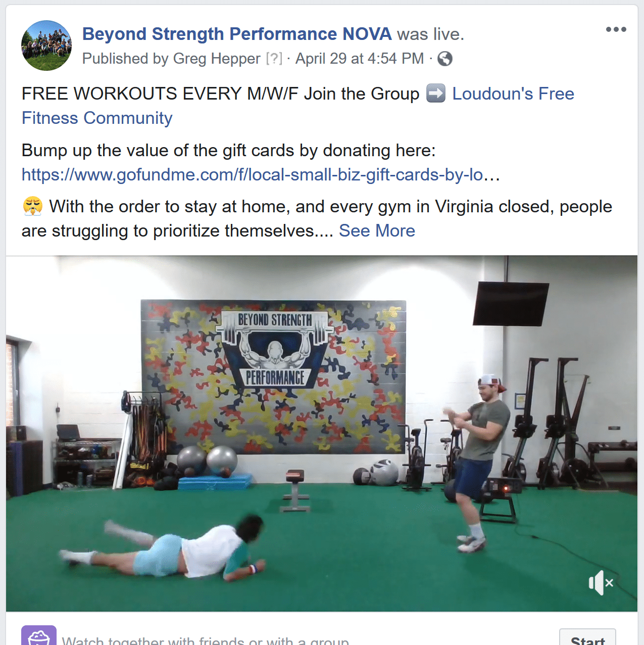The image size is (644, 645).
Task: Open the post options three-dot menu
Action: (616, 29)
